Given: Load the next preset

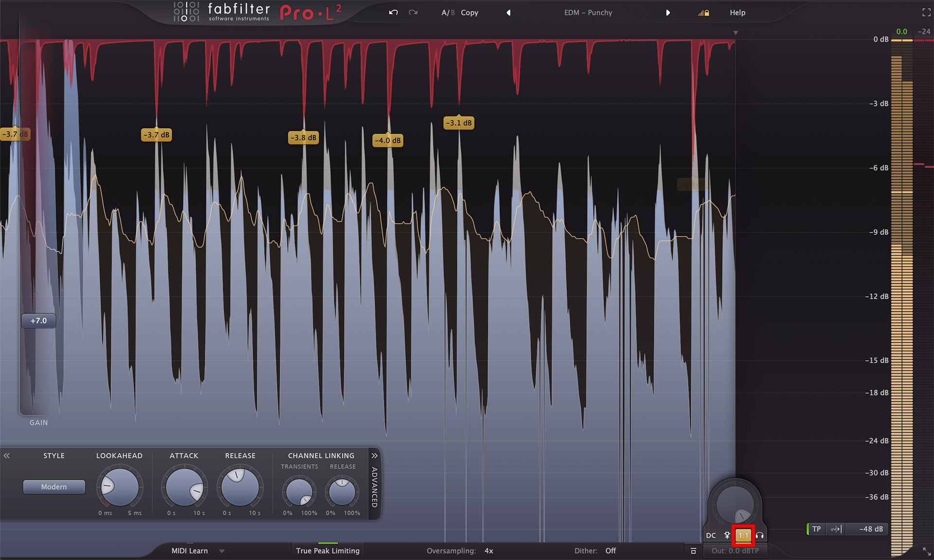Looking at the screenshot, I should coord(668,13).
